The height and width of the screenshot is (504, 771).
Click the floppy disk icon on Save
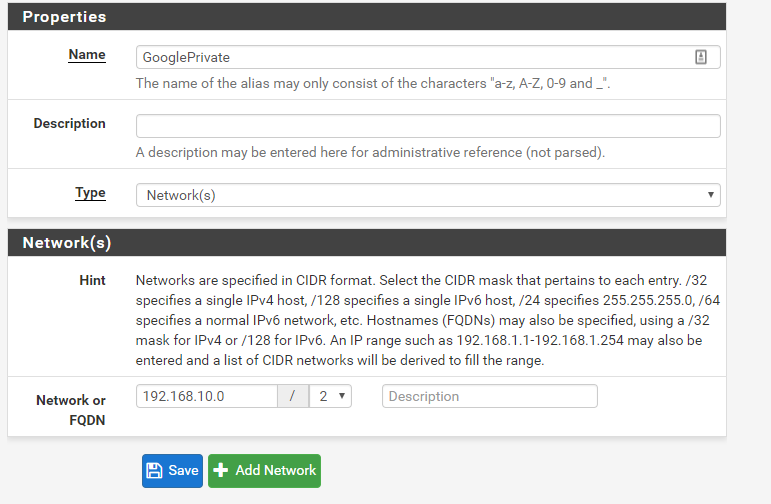click(154, 471)
